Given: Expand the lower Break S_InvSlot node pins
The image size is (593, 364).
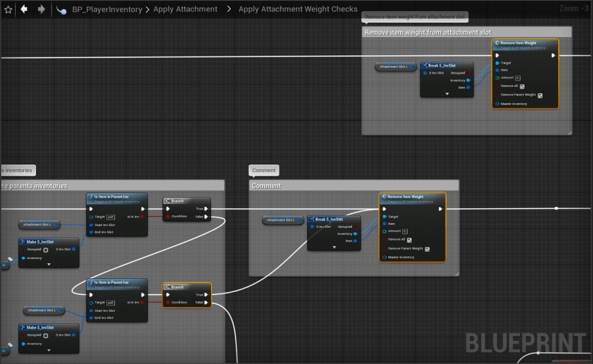Looking at the screenshot, I should click(334, 247).
